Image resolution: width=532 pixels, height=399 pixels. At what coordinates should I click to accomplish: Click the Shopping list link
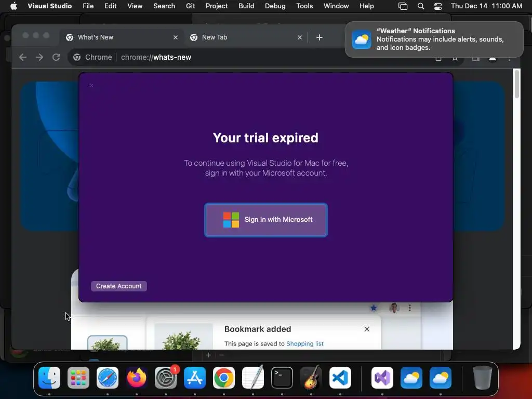[304, 344]
